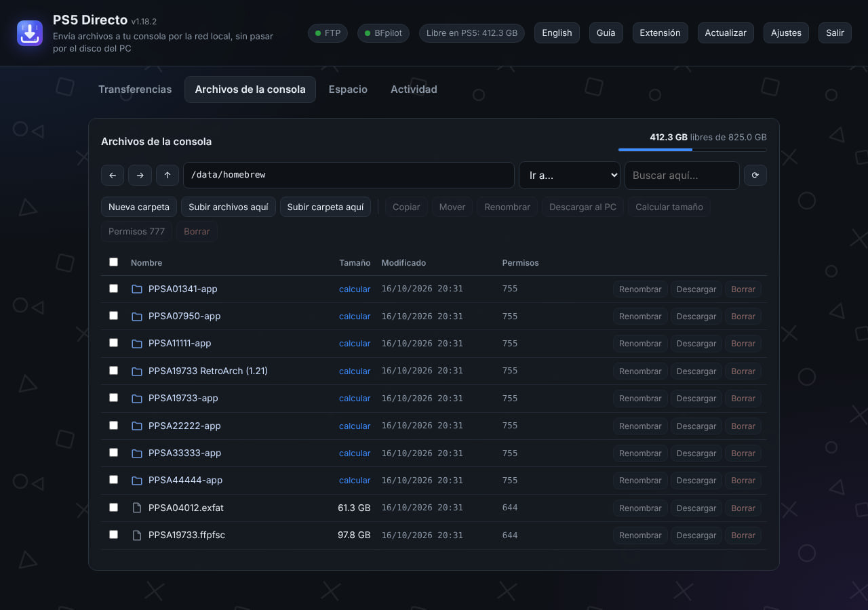868x610 pixels.
Task: Click the Nueva carpeta button
Action: pyautogui.click(x=139, y=207)
